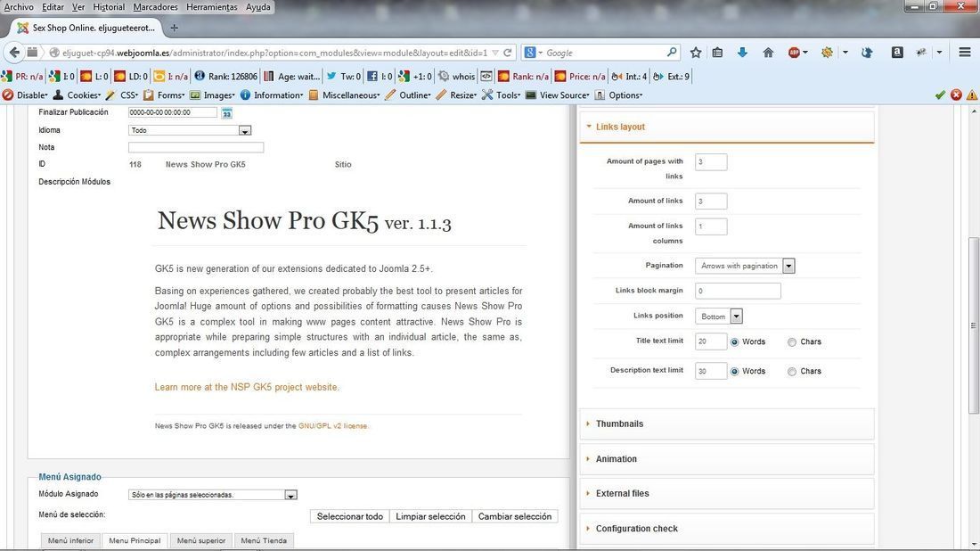The image size is (980, 551).
Task: Open the Links position dropdown
Action: [719, 317]
